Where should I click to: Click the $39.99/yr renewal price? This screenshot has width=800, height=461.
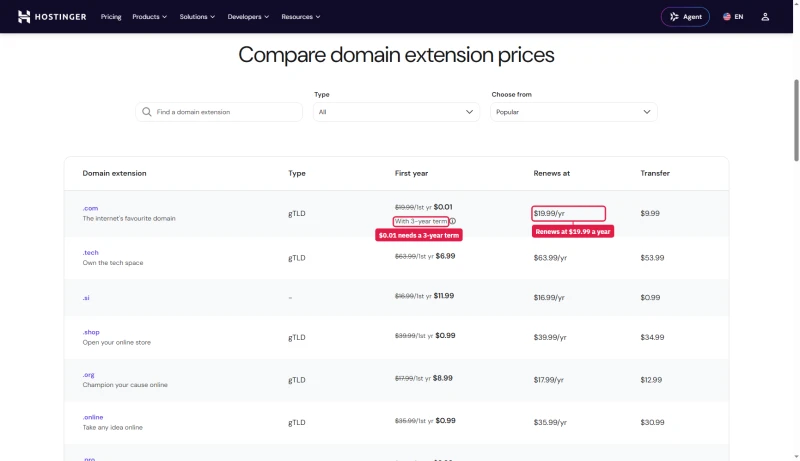point(550,337)
